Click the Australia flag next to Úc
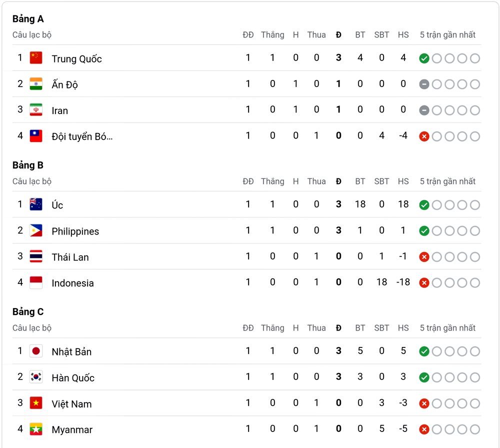The width and height of the screenshot is (500, 448). [x=36, y=204]
